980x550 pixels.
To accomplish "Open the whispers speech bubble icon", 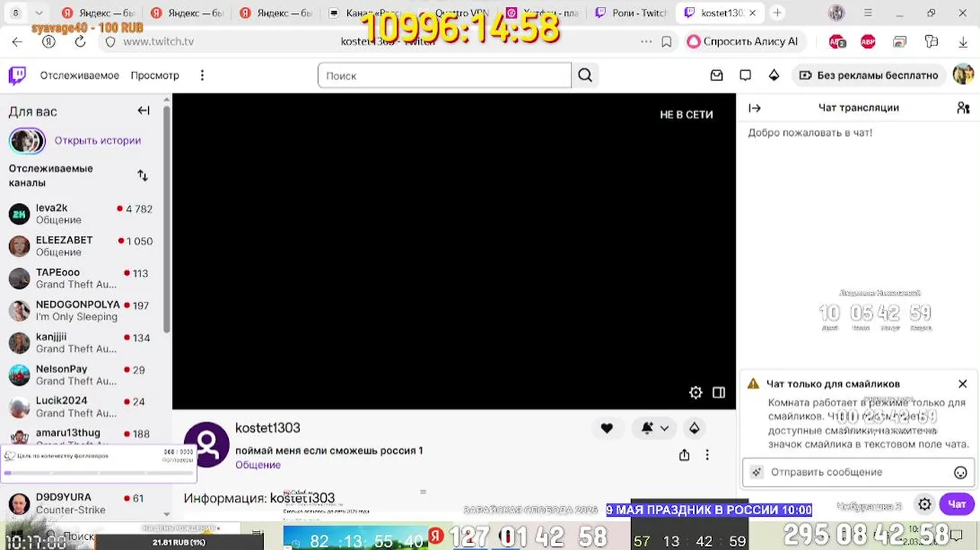I will [x=746, y=75].
